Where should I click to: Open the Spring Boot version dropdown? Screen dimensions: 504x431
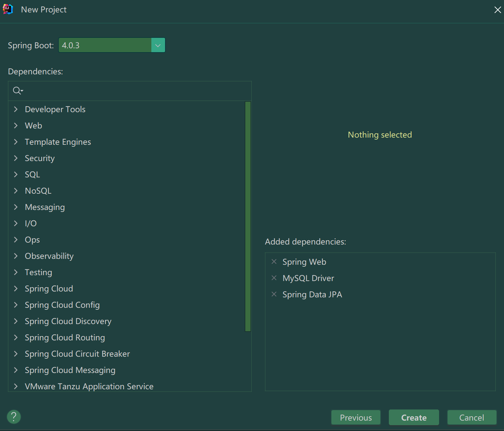click(158, 45)
